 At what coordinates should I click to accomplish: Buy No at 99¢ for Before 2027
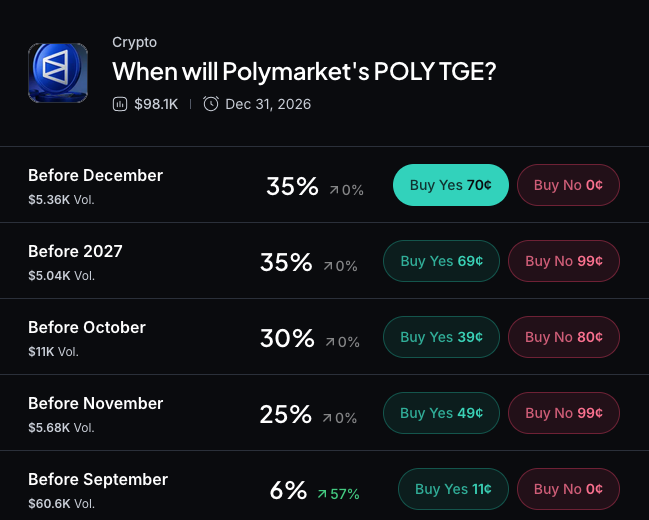coord(564,261)
